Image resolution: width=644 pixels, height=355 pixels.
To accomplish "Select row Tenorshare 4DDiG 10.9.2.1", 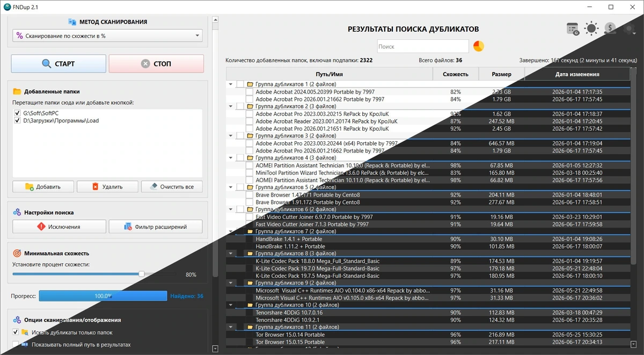I will tap(428, 320).
